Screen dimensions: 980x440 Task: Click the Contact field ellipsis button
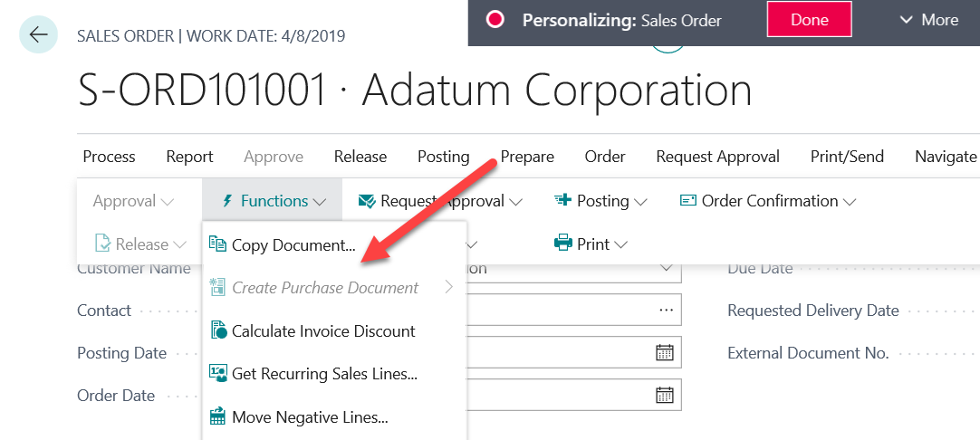[x=667, y=310]
